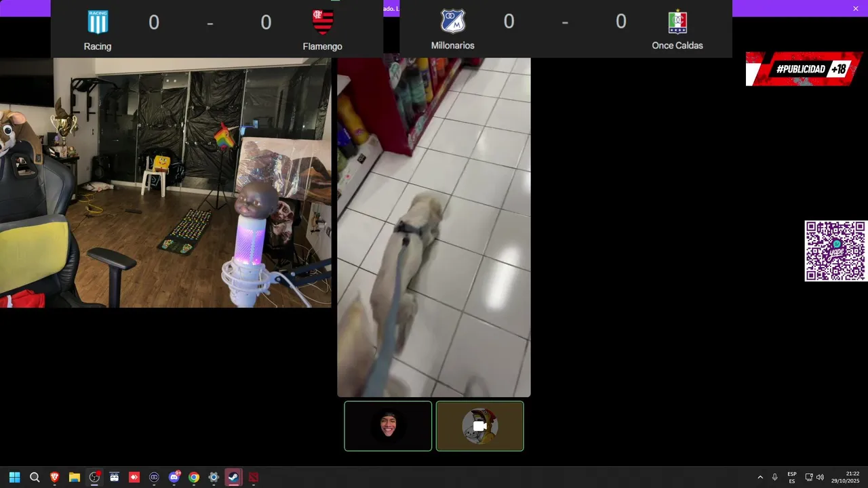This screenshot has height=488, width=868.
Task: Open the Settings gear icon in taskbar
Action: pyautogui.click(x=214, y=477)
